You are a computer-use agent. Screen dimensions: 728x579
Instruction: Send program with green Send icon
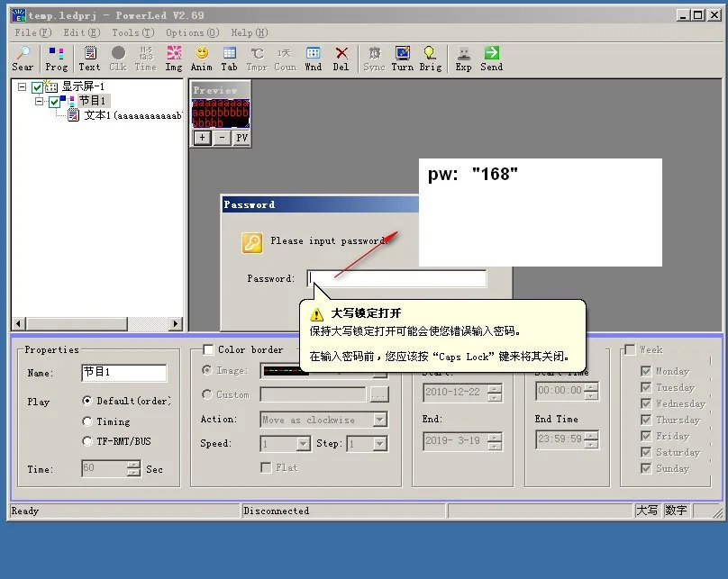(x=492, y=59)
